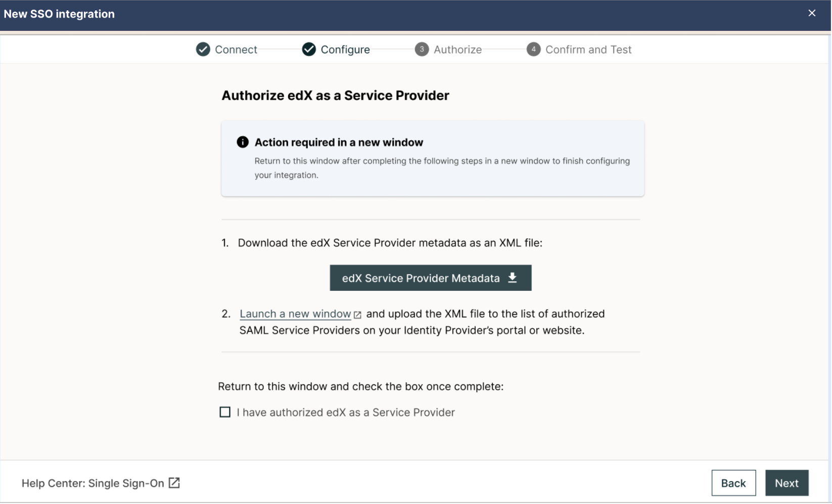
Task: Click the external link icon beside Launch a new window
Action: pos(357,314)
